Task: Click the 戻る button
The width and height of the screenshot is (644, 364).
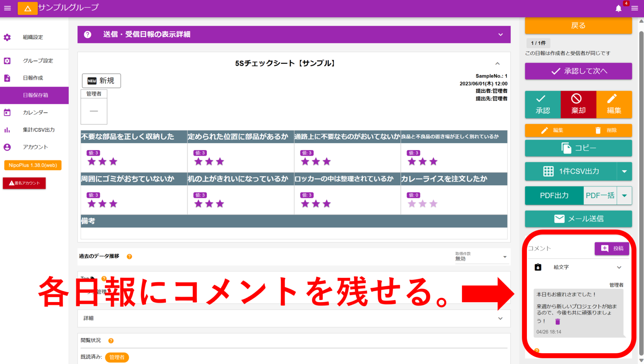Action: coord(578,25)
